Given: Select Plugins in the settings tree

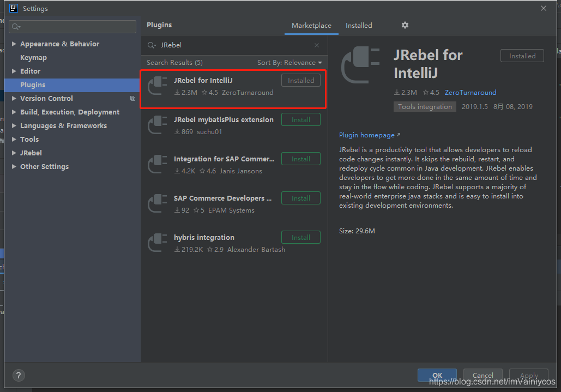Looking at the screenshot, I should point(71,85).
